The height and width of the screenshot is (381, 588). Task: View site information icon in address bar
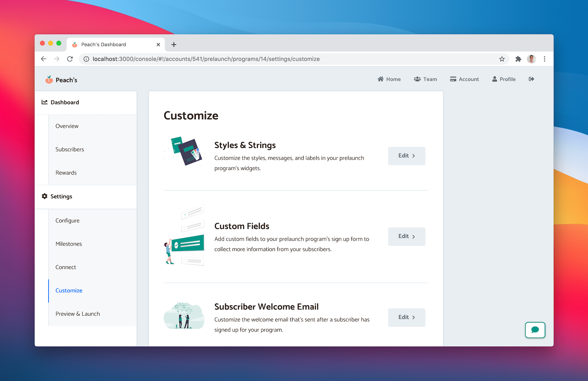point(86,59)
